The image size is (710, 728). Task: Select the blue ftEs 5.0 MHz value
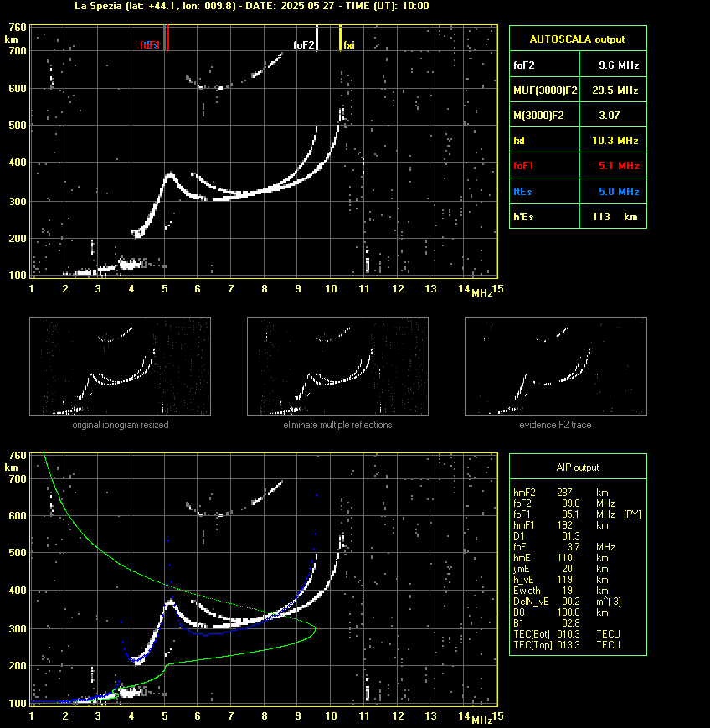(619, 191)
